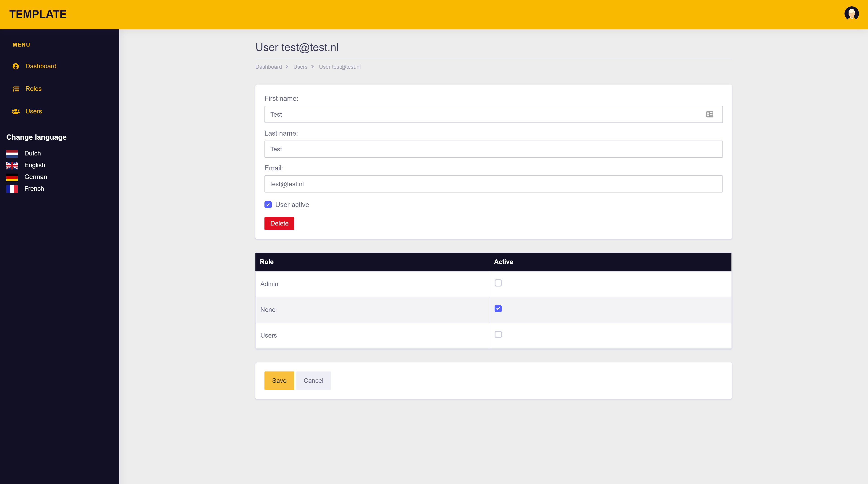Click the Cancel button

pos(313,381)
